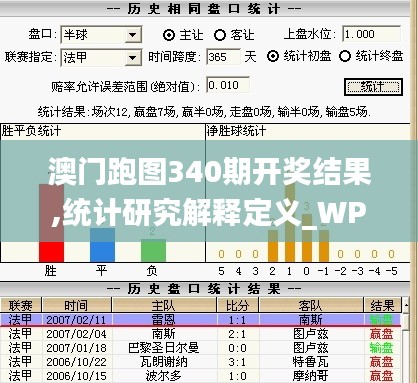Click away team 特鲁瓦 cell
This screenshot has width=418, height=383.
[311, 362]
